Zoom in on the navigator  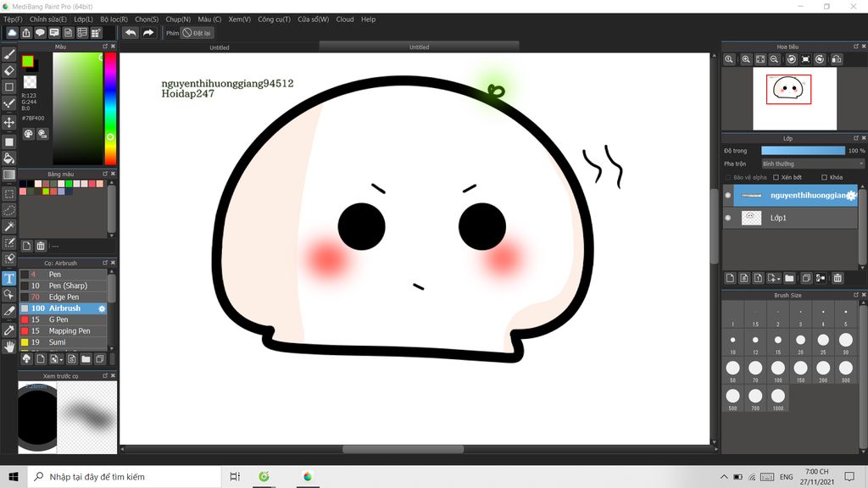746,59
